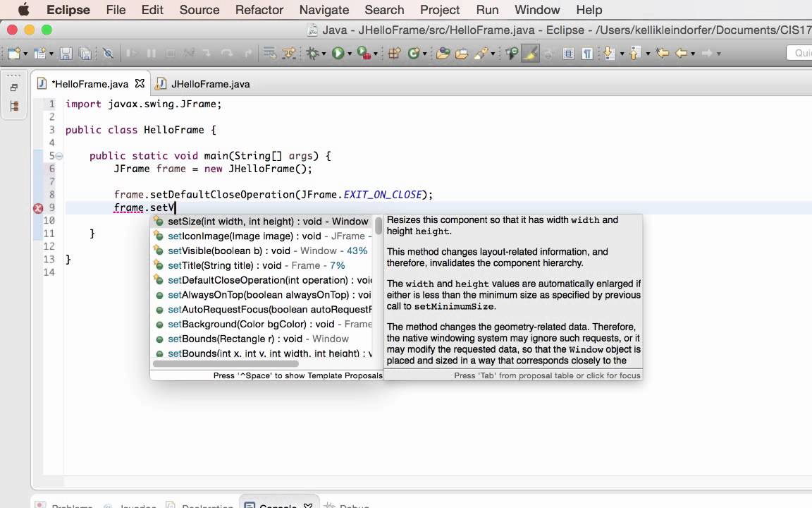Viewport: 812px width, 508px height.
Task: Click the New Java Project icon
Action: pyautogui.click(x=39, y=53)
